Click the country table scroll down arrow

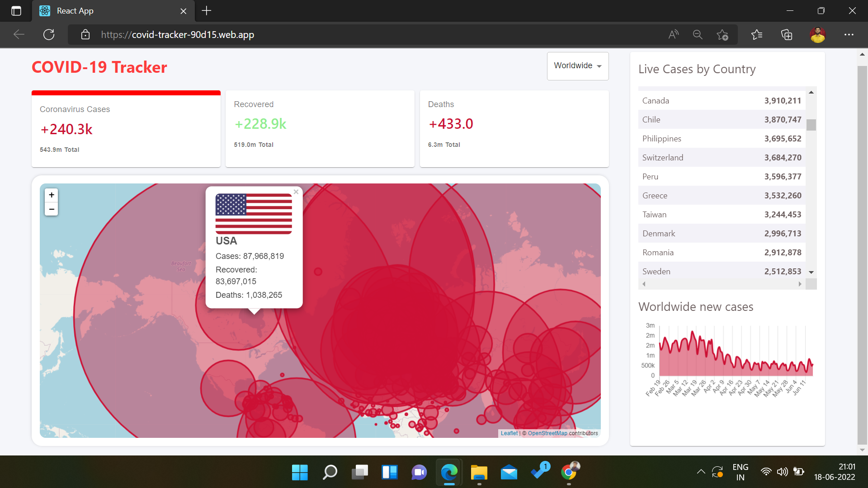(x=811, y=272)
